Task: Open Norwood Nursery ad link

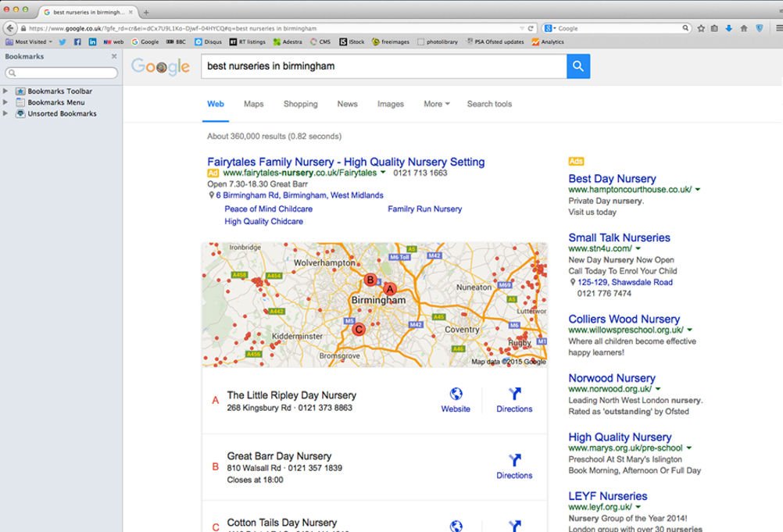Action: (612, 378)
